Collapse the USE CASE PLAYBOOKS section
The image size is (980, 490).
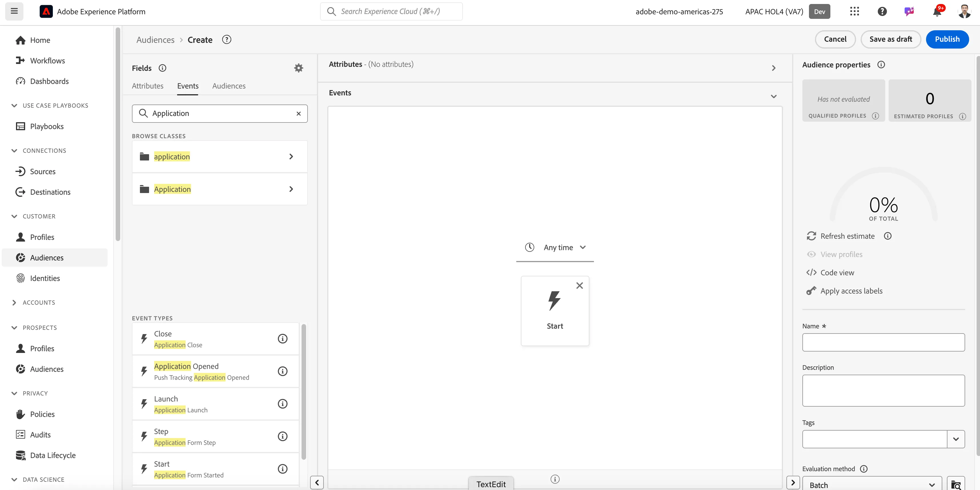click(15, 105)
